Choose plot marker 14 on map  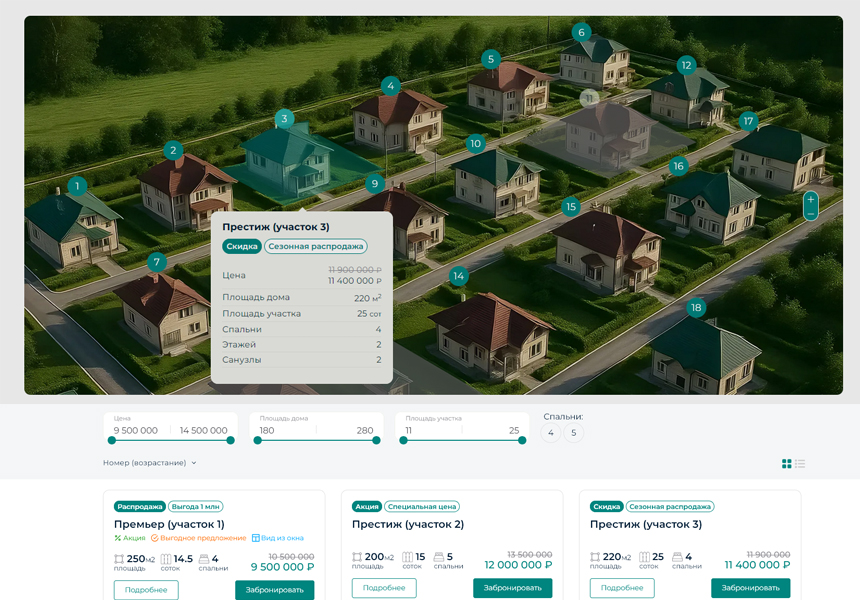[459, 276]
